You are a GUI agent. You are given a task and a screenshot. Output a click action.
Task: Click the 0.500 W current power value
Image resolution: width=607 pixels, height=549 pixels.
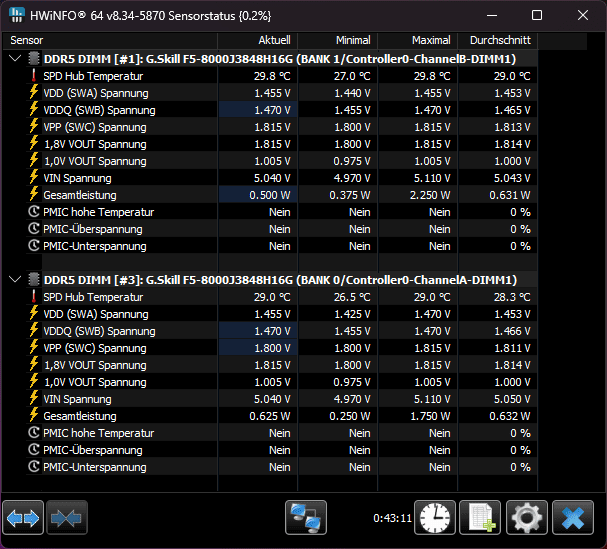[269, 195]
